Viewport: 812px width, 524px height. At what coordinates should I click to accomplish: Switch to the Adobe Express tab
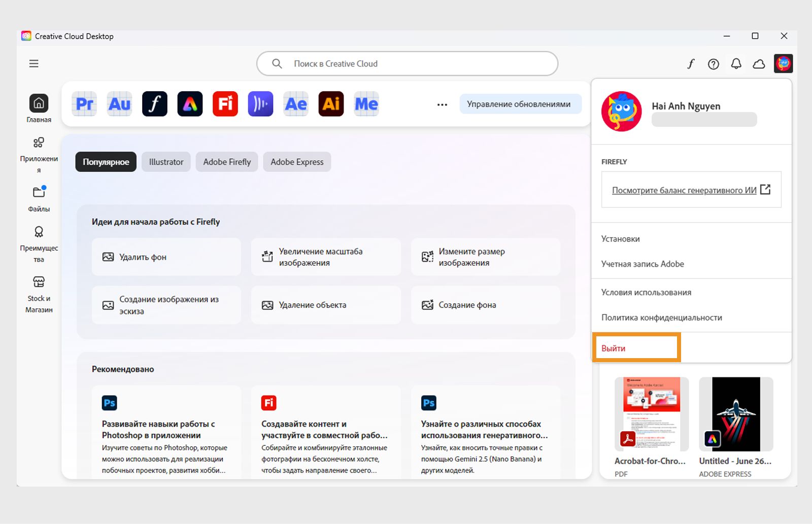(297, 162)
